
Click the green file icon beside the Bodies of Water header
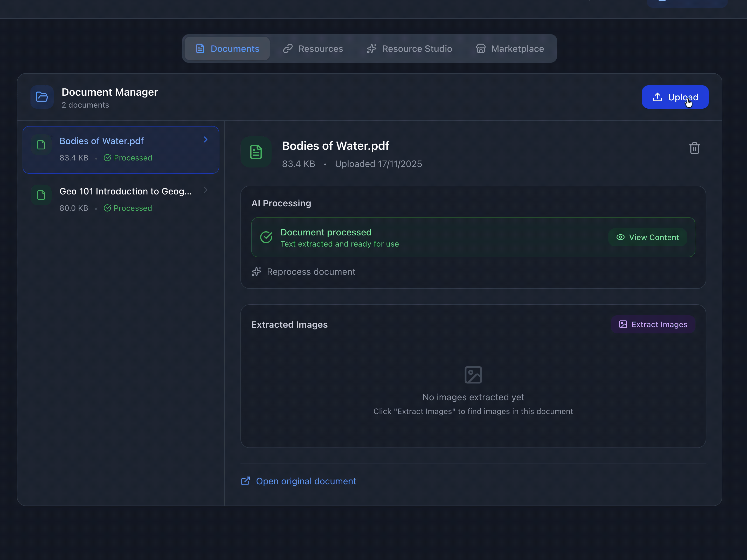(x=256, y=152)
